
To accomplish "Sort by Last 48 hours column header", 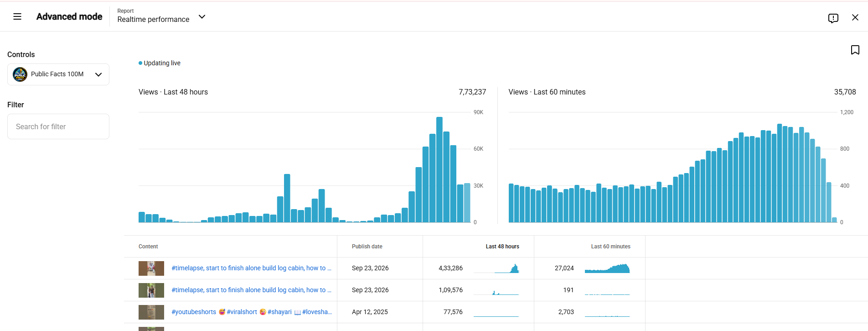I will point(502,247).
